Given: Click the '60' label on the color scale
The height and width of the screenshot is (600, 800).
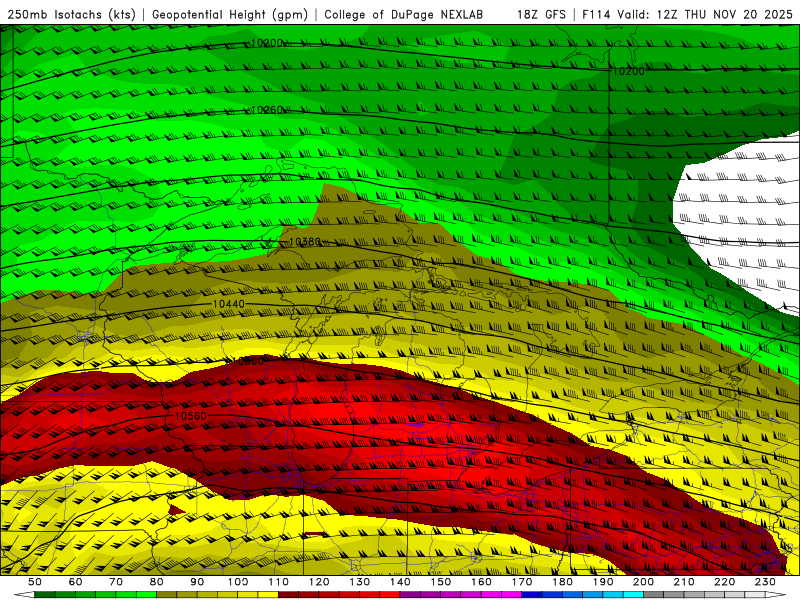Looking at the screenshot, I should click(76, 582).
